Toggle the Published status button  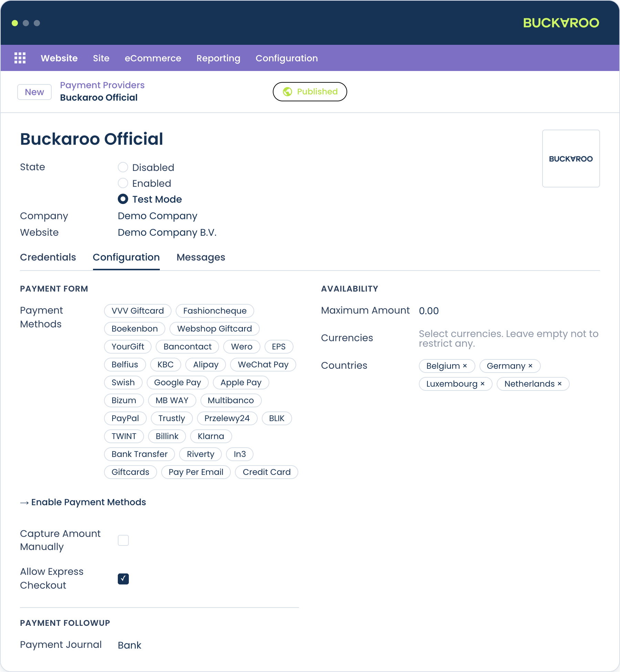pyautogui.click(x=310, y=92)
